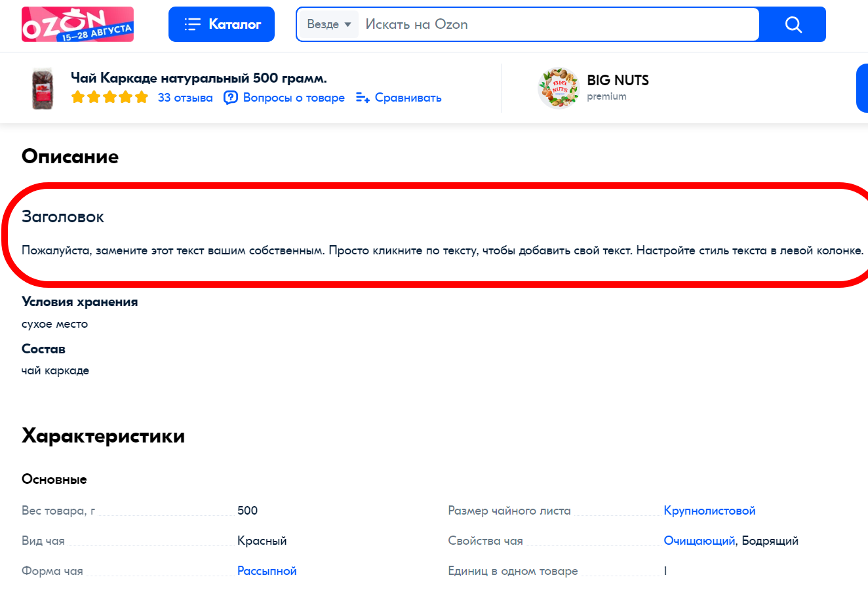
Task: Select the Рассыпной tea form link
Action: pyautogui.click(x=267, y=570)
